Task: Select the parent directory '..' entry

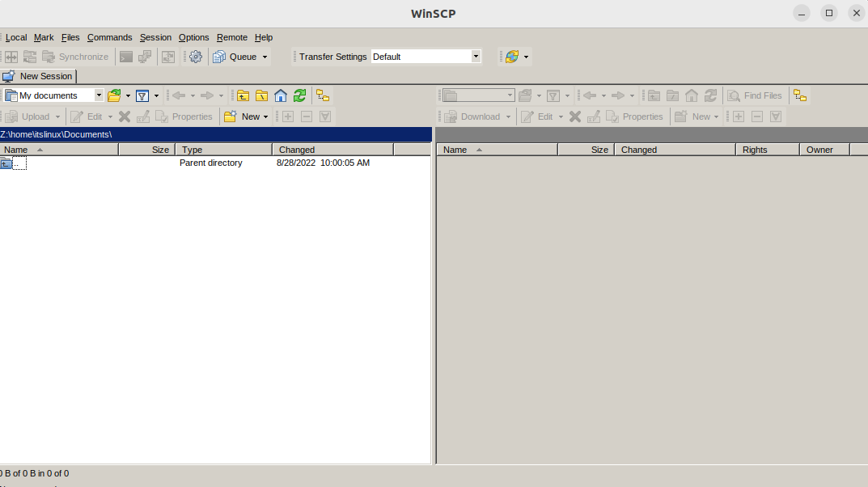Action: click(13, 163)
